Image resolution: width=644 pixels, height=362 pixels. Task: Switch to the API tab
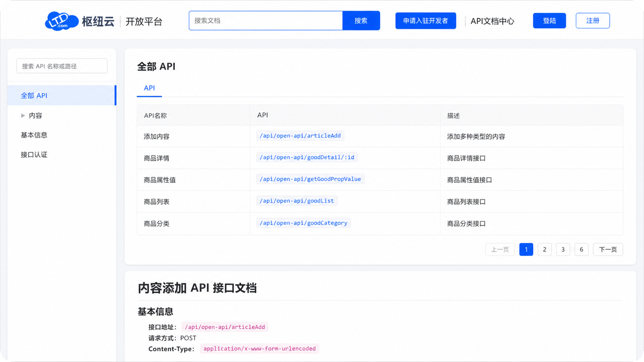point(149,88)
